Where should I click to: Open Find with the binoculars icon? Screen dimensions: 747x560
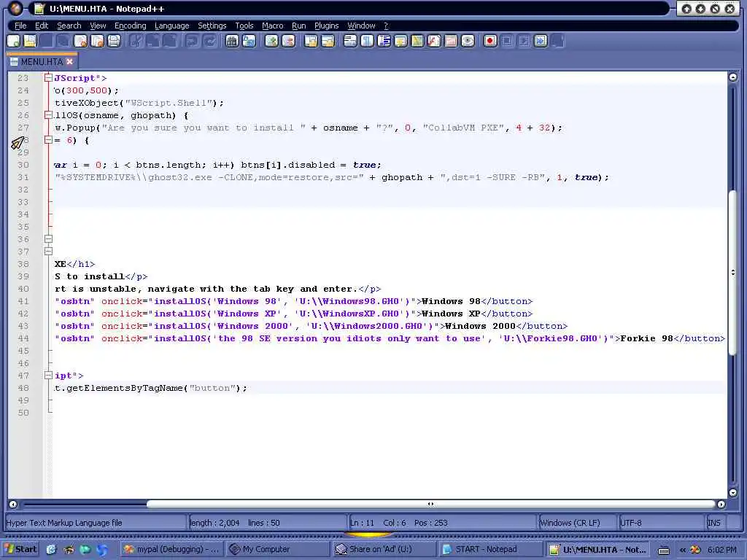coord(232,41)
